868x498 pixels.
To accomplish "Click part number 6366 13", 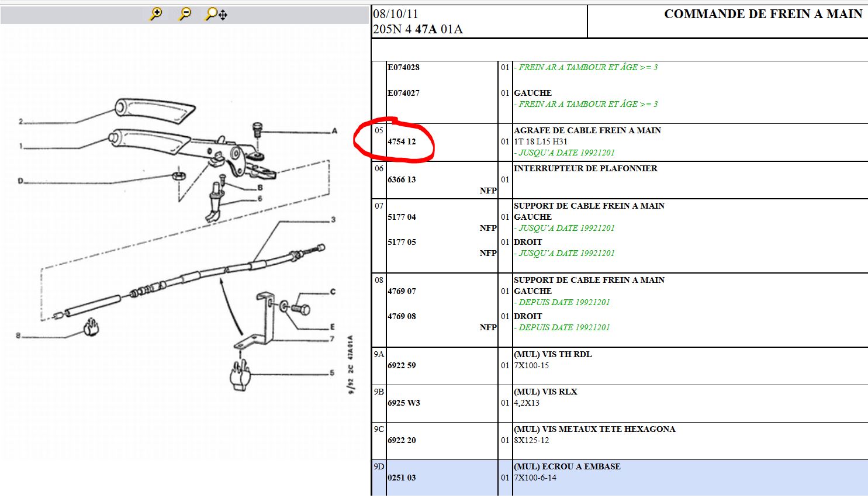I will click(402, 179).
